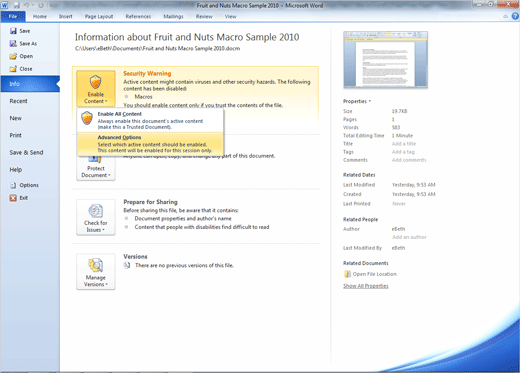Screen dimensions: 520x373
Task: Open the Page Layout tab
Action: pyautogui.click(x=99, y=16)
